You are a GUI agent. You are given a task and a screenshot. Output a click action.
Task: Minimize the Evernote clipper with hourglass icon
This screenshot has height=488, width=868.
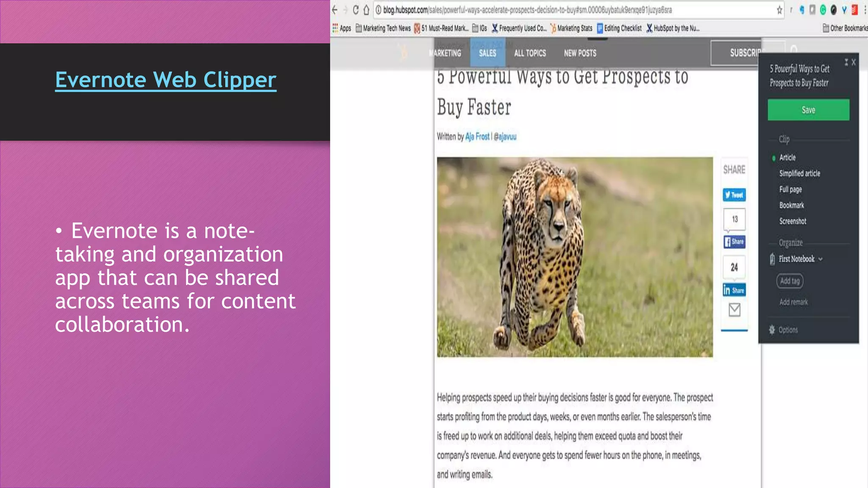(846, 62)
